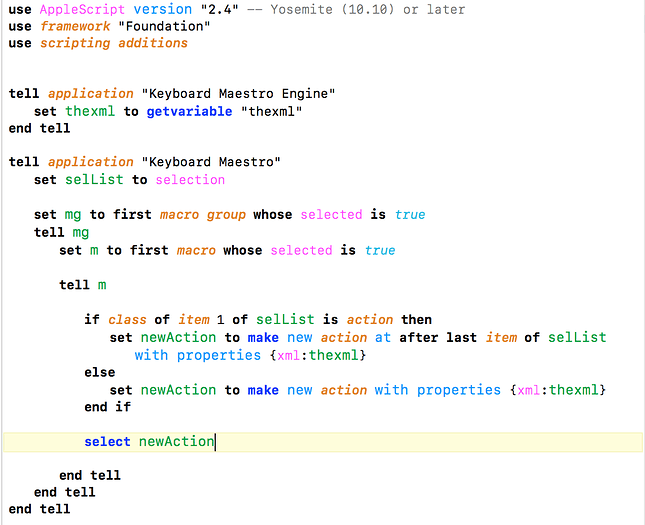645x525 pixels.
Task: Click the quoted "thexml" string
Action: 271,112
